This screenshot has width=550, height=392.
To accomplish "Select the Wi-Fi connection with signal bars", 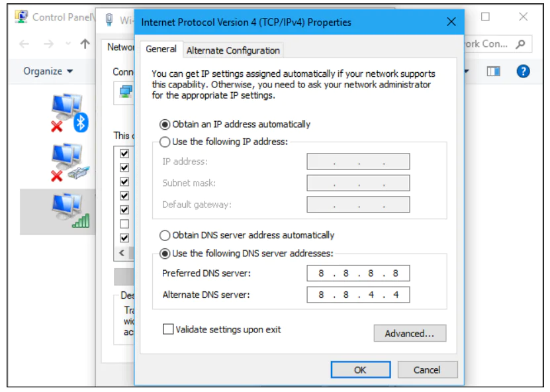I will (70, 211).
